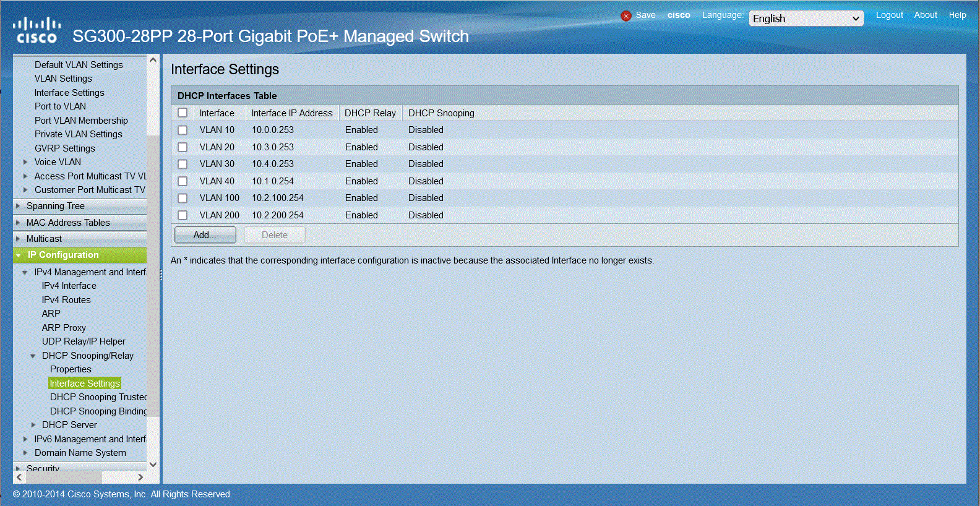Click the Add... button

coord(205,235)
